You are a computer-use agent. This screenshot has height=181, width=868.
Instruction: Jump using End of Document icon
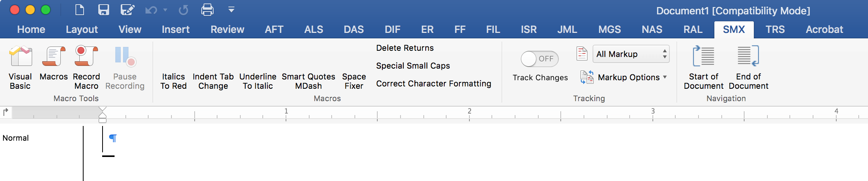pos(748,56)
